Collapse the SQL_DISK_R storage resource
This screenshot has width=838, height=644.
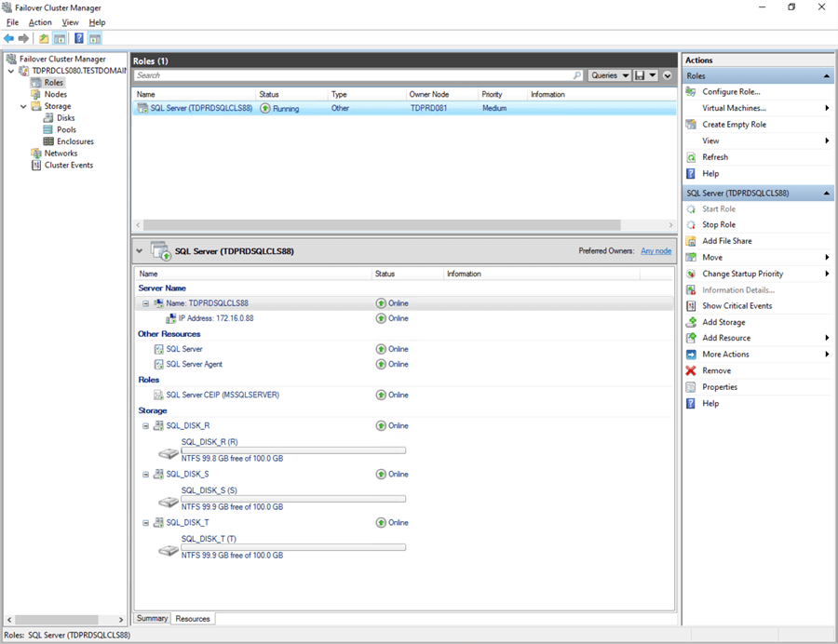pyautogui.click(x=146, y=425)
